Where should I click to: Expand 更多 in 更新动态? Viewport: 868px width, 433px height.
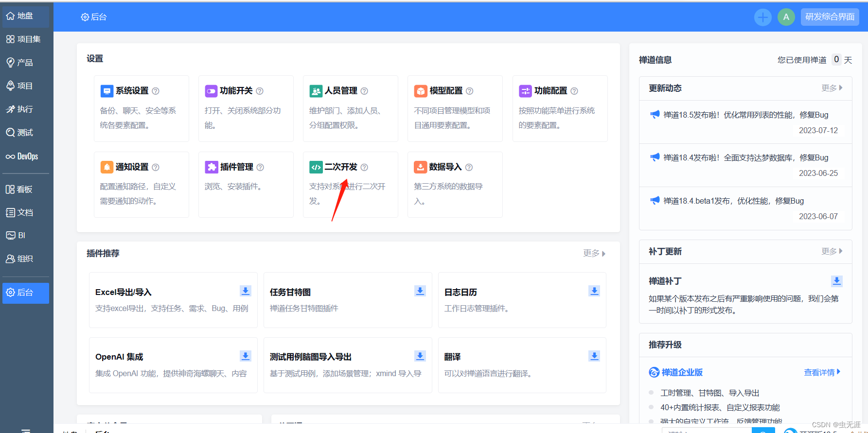coord(832,88)
